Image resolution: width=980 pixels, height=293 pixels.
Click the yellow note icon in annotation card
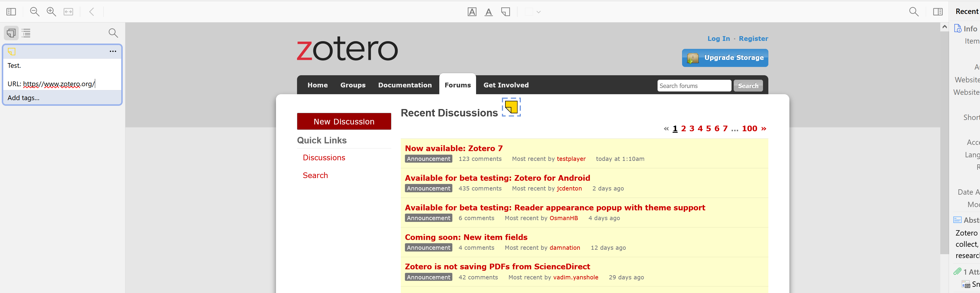(12, 51)
